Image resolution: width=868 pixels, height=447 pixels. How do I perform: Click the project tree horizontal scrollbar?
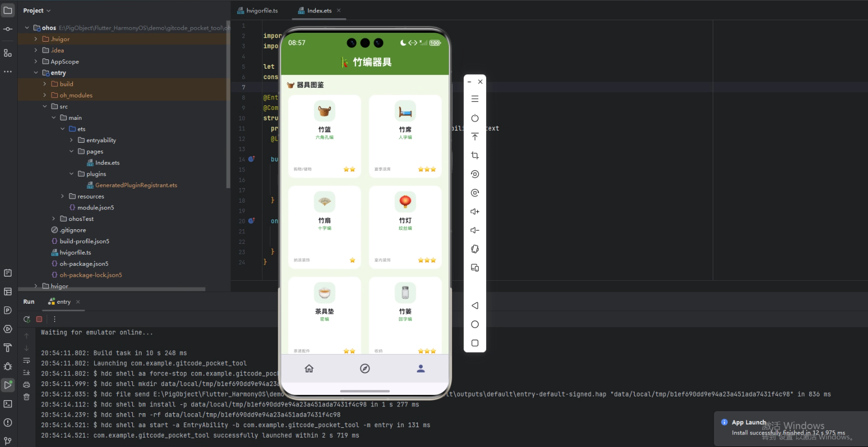click(x=112, y=289)
